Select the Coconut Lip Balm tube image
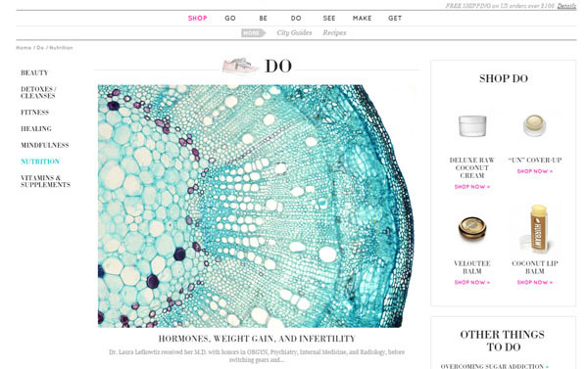The image size is (588, 369). [538, 228]
